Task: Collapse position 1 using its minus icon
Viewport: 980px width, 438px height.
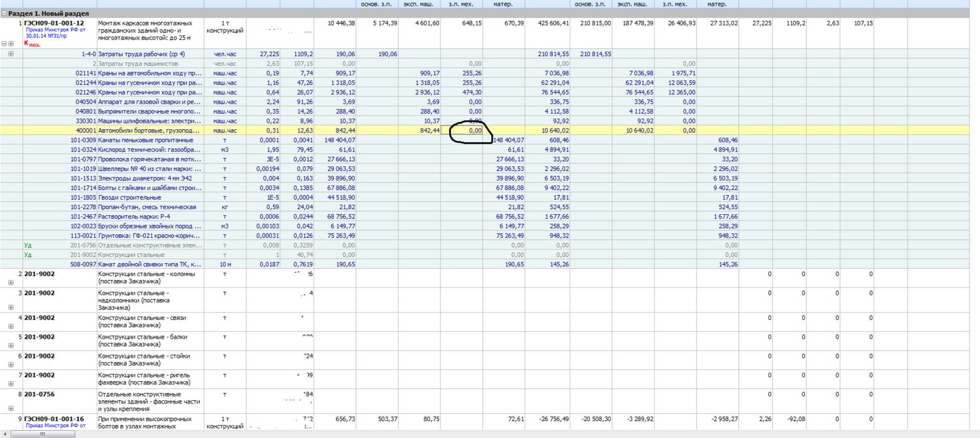Action: 5,44
